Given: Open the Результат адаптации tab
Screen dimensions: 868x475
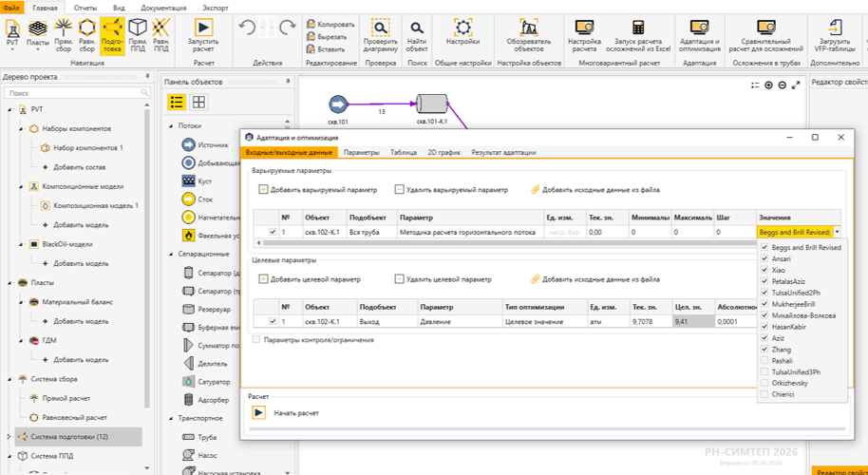Looking at the screenshot, I should (503, 152).
